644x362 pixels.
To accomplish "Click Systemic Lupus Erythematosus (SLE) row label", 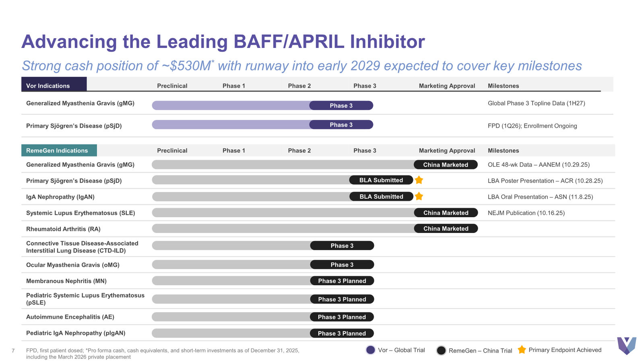I will pos(80,213).
